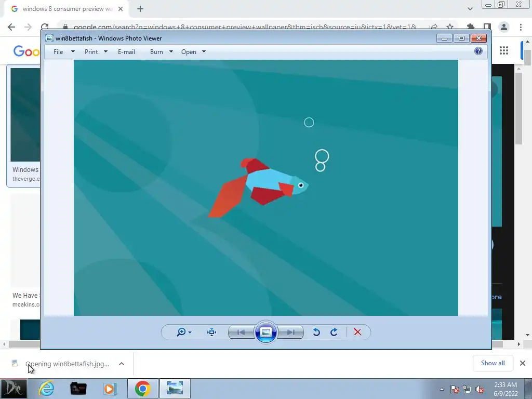Viewport: 532px width, 399px height.
Task: Click the Chrome forward arrow
Action: click(x=28, y=27)
